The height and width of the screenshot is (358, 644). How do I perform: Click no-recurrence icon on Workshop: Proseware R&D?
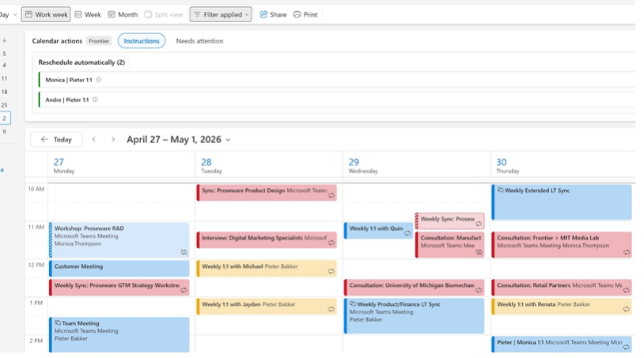click(x=184, y=252)
